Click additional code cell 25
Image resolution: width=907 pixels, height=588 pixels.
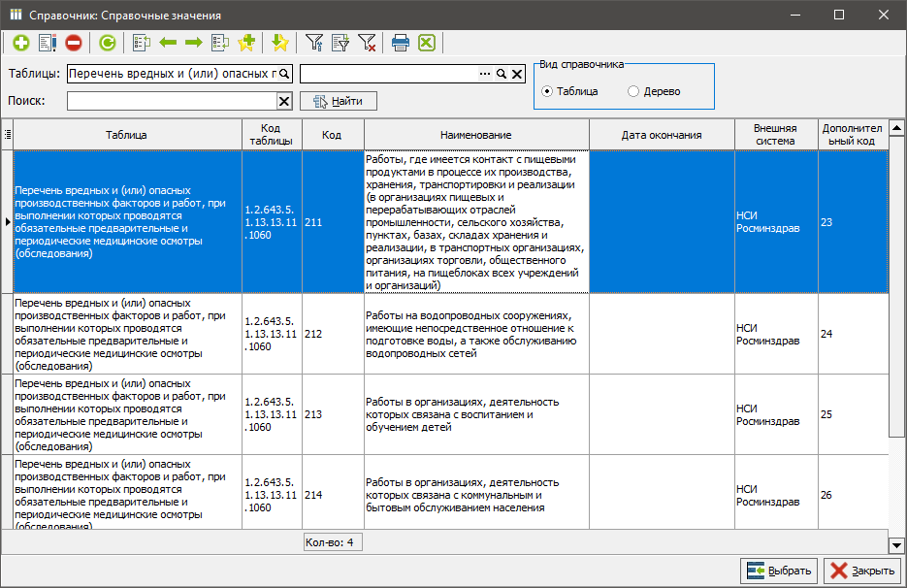click(853, 414)
